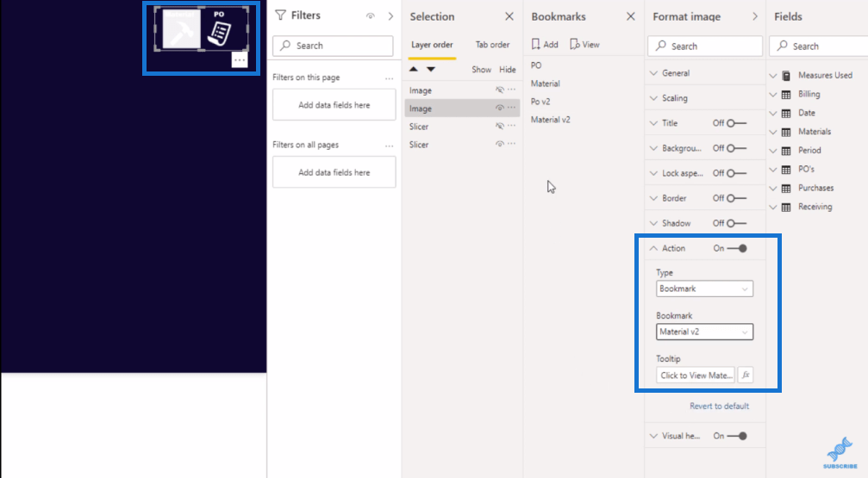The width and height of the screenshot is (868, 478).
Task: Toggle Filters pane visibility eye icon
Action: 371,16
